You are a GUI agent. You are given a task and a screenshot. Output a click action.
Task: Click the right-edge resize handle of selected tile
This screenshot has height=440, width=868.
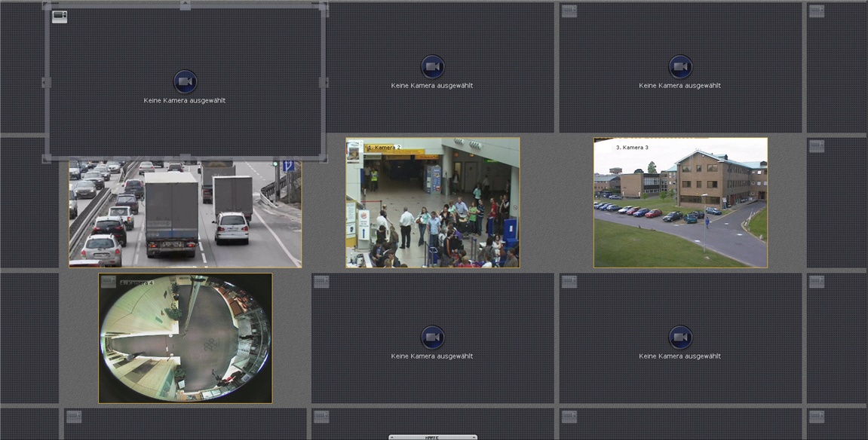pos(324,82)
